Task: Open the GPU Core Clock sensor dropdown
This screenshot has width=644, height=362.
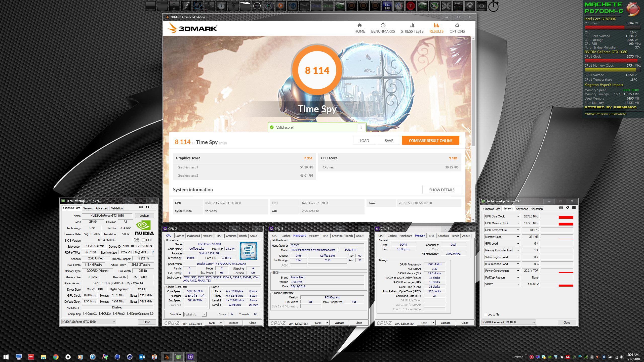Action: (x=518, y=216)
